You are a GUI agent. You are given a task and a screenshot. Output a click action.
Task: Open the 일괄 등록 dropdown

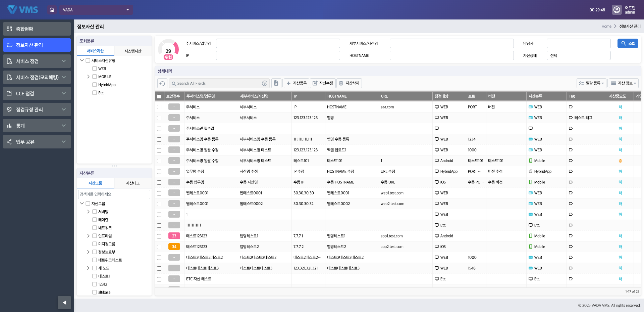pos(591,83)
